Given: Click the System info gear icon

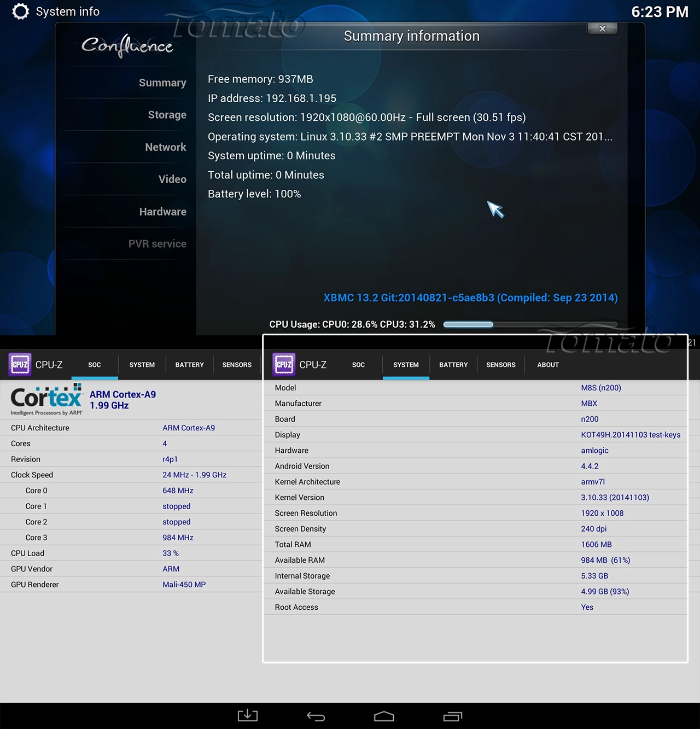Looking at the screenshot, I should pos(21,11).
